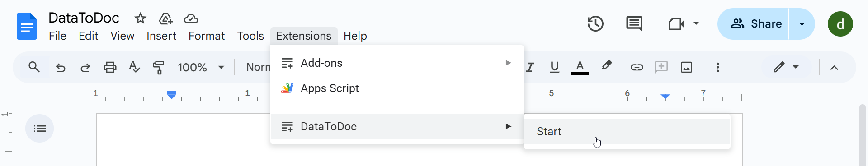Open version history clock icon
This screenshot has height=166, width=868.
pyautogui.click(x=595, y=24)
